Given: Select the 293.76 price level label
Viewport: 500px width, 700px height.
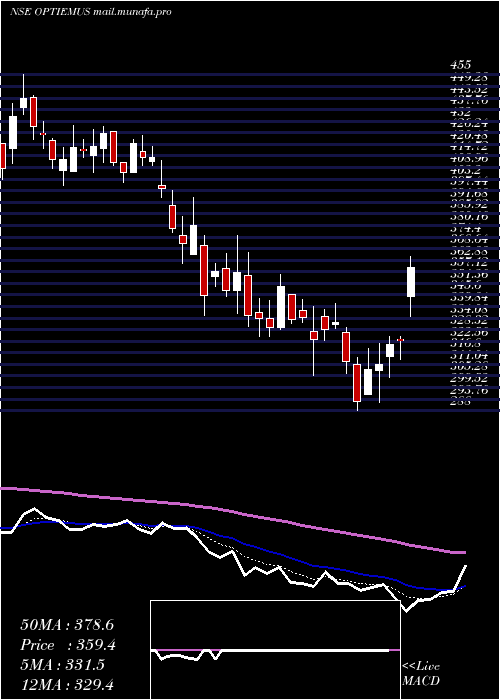Looking at the screenshot, I should (x=469, y=390).
